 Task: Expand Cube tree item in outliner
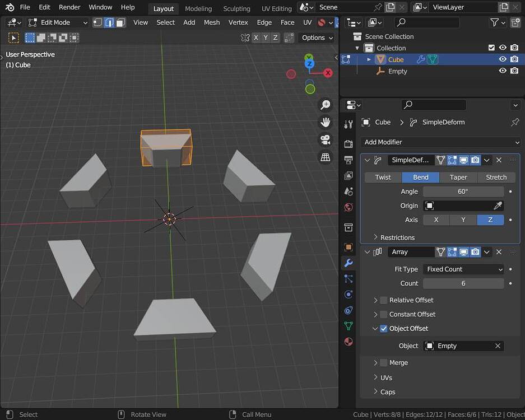(x=369, y=59)
